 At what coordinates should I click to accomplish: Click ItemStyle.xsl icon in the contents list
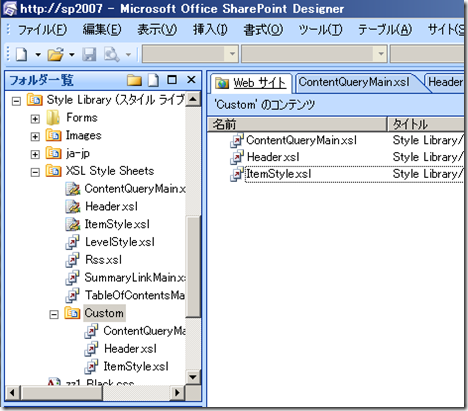click(x=237, y=174)
